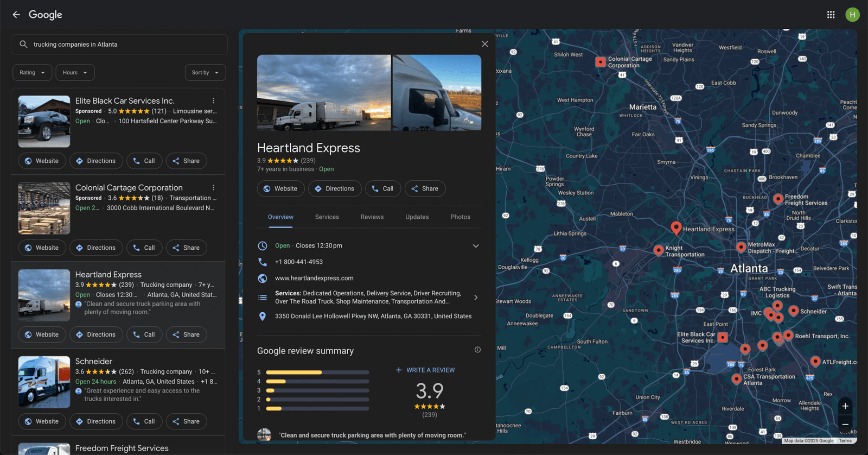Click the 1-star rating bar
The height and width of the screenshot is (455, 868).
point(317,409)
